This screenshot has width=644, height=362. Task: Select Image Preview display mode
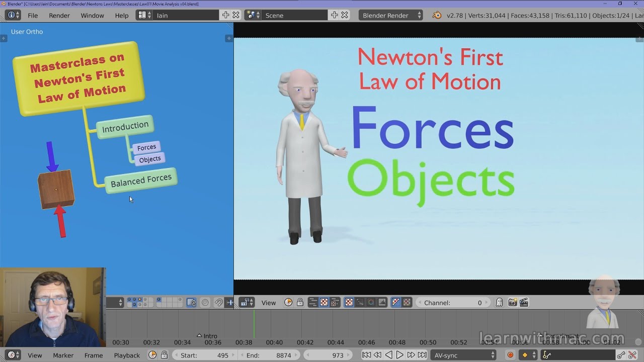[x=349, y=303]
